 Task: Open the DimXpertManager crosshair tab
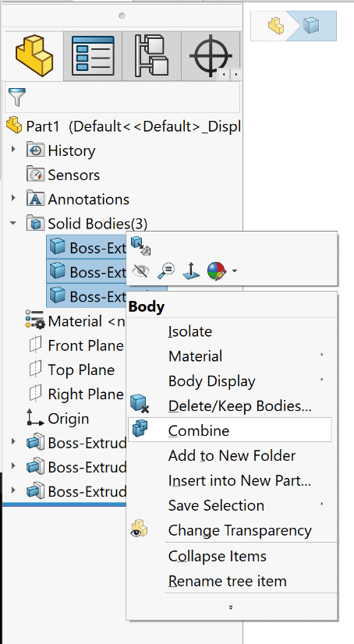click(x=211, y=56)
